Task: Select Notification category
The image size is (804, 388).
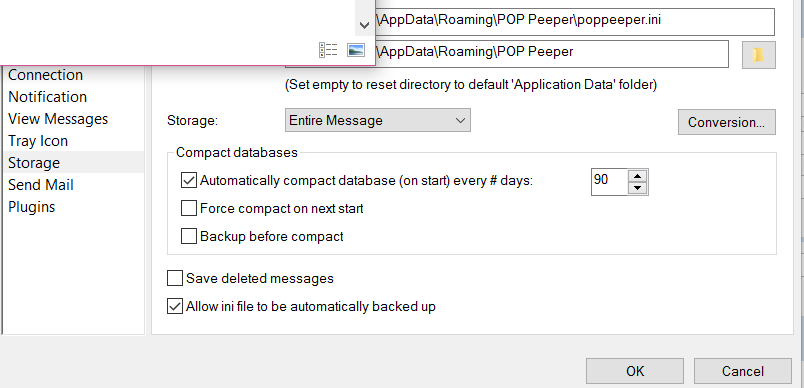Action: click(48, 97)
